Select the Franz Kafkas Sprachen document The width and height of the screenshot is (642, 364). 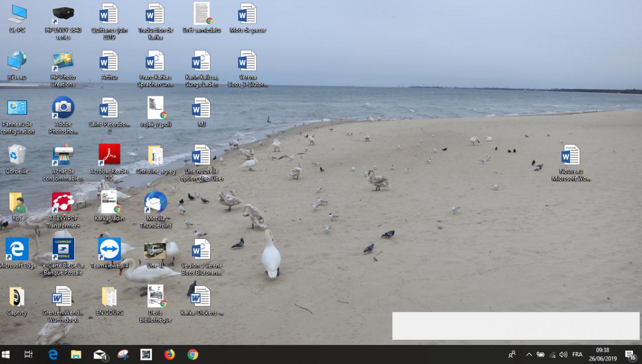pyautogui.click(x=155, y=69)
